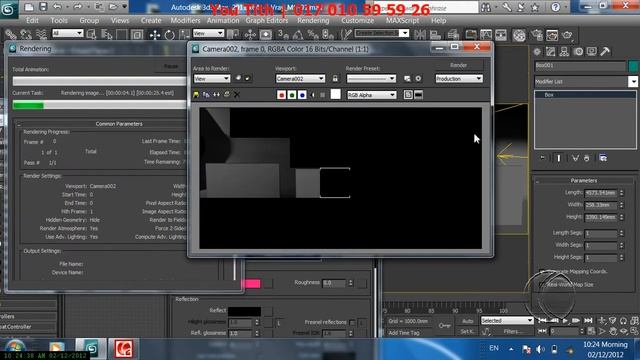Select the Bind to Space Warp tool
Viewport: 640px width, 360px height.
pos(41,35)
